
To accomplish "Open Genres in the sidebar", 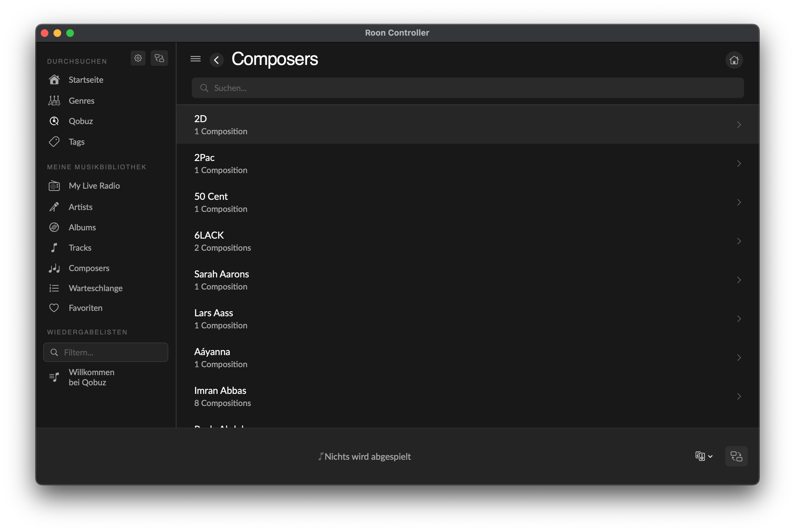I will [x=81, y=101].
